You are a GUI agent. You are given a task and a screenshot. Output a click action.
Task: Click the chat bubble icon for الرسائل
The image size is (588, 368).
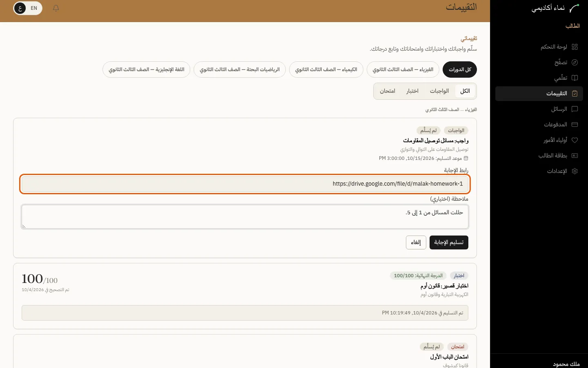coord(575,109)
